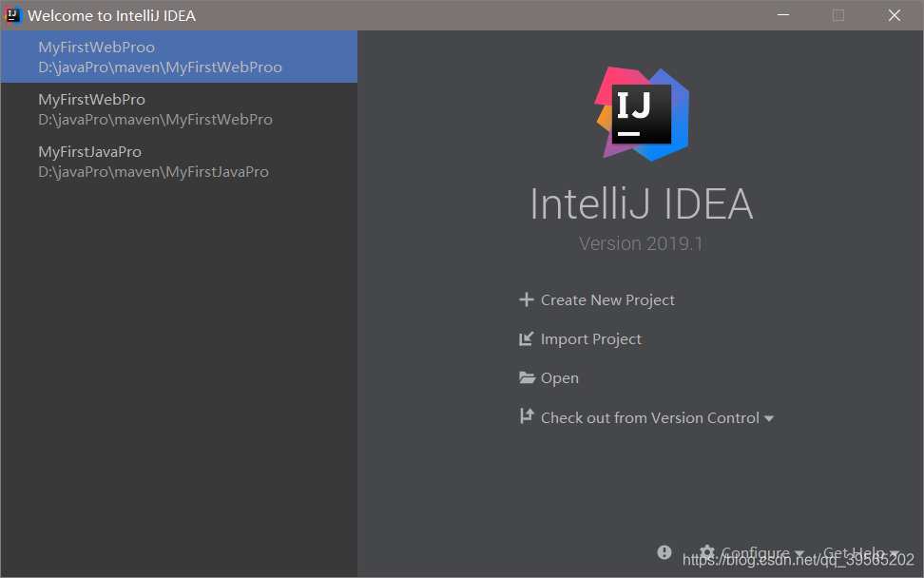
Task: Click the IntelliJ IDEA logo
Action: (x=642, y=114)
